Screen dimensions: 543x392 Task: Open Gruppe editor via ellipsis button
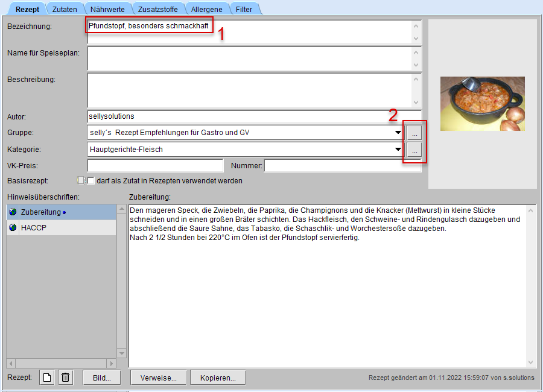414,133
